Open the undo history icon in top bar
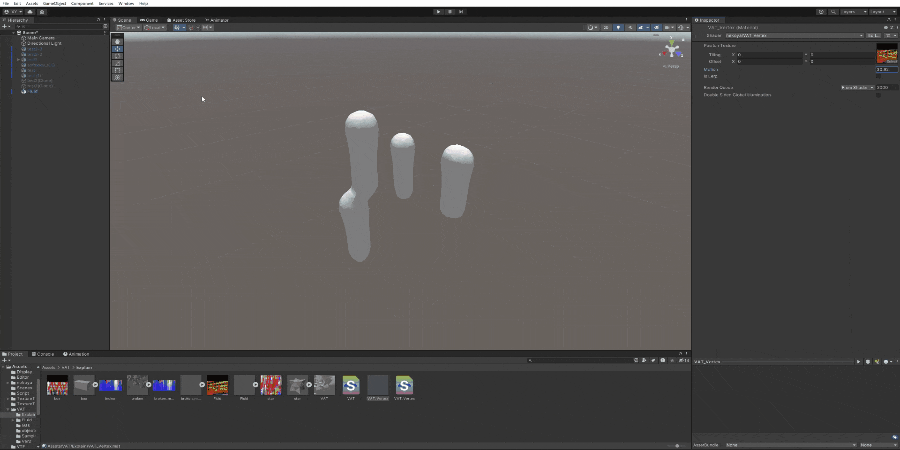This screenshot has height=450, width=900. tap(821, 11)
